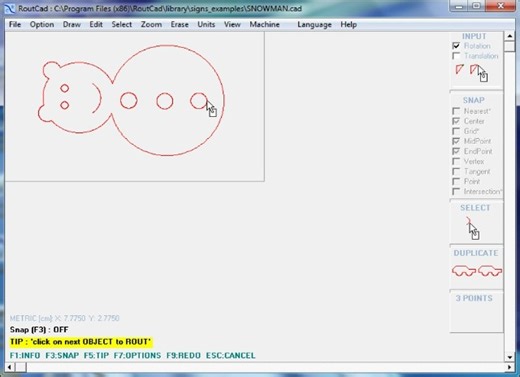
Task: Click F7:OPTIONS shortcut
Action: pyautogui.click(x=137, y=355)
